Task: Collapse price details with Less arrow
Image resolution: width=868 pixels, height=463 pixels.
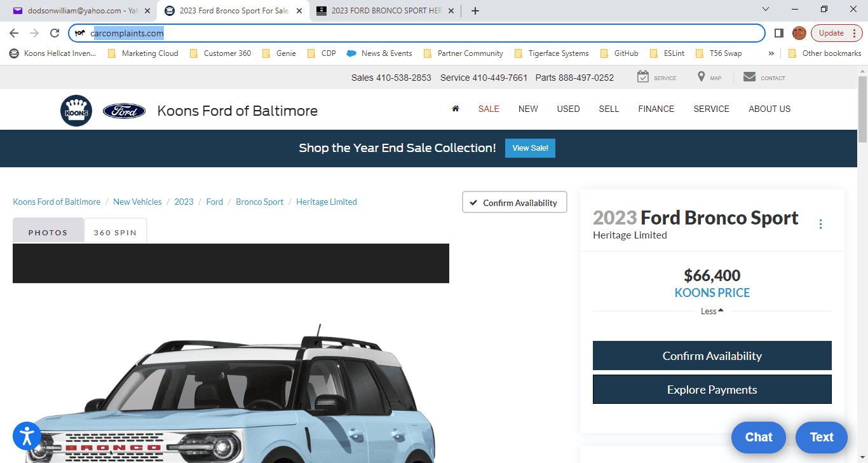Action: pyautogui.click(x=712, y=311)
